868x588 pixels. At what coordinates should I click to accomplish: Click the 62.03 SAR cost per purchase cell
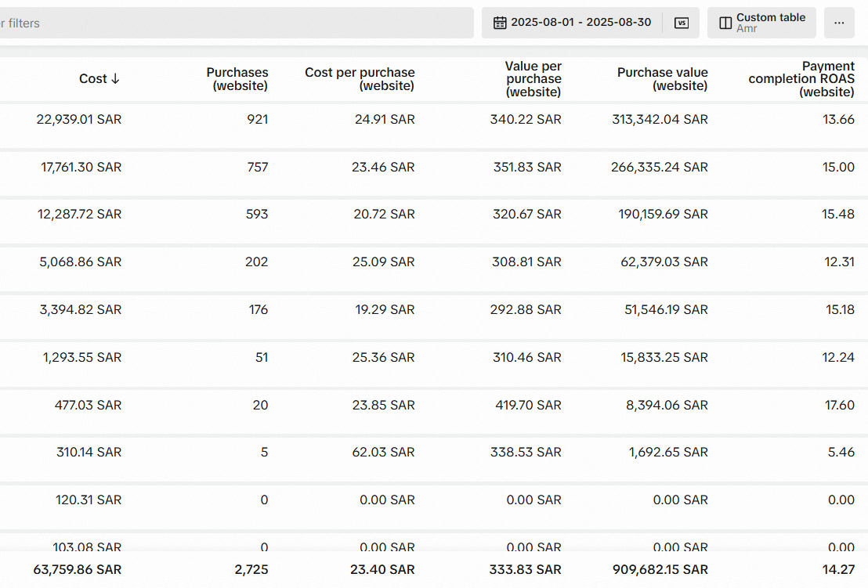pos(383,452)
